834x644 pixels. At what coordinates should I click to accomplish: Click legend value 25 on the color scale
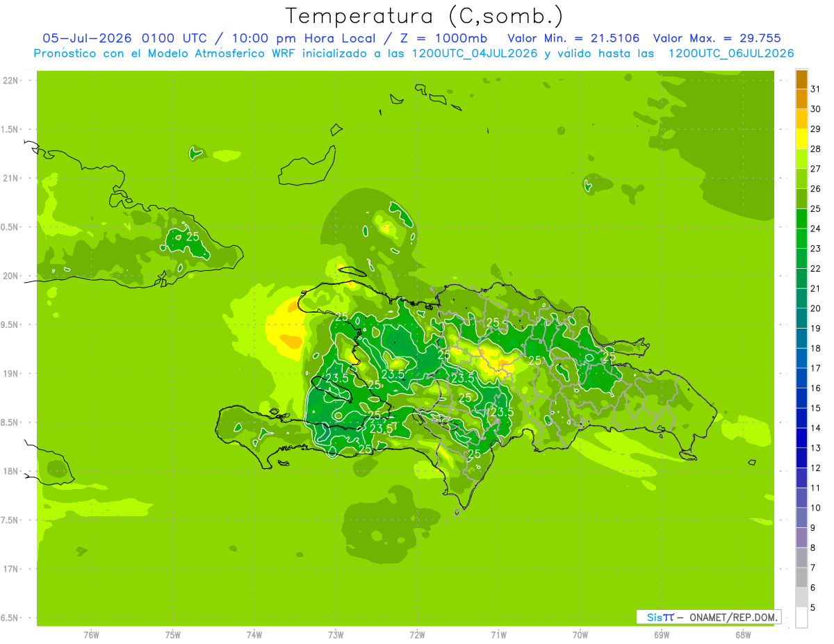(x=816, y=209)
